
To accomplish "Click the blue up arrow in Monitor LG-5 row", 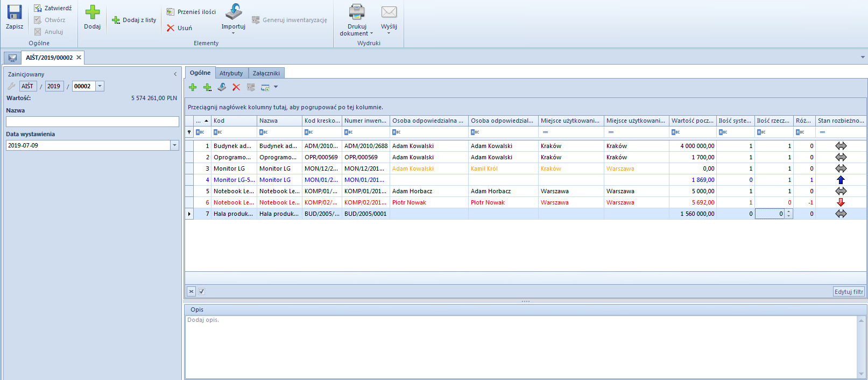I will click(x=841, y=180).
